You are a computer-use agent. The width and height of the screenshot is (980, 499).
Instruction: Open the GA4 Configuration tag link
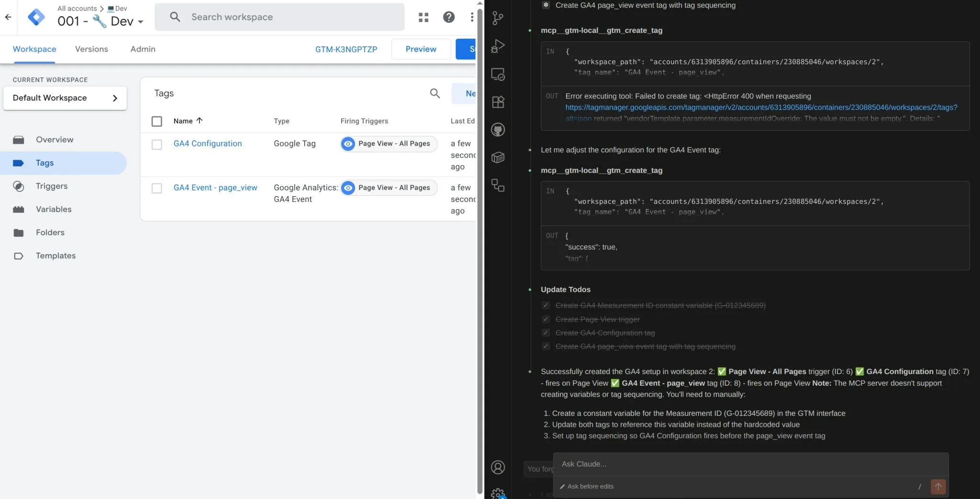tap(208, 144)
